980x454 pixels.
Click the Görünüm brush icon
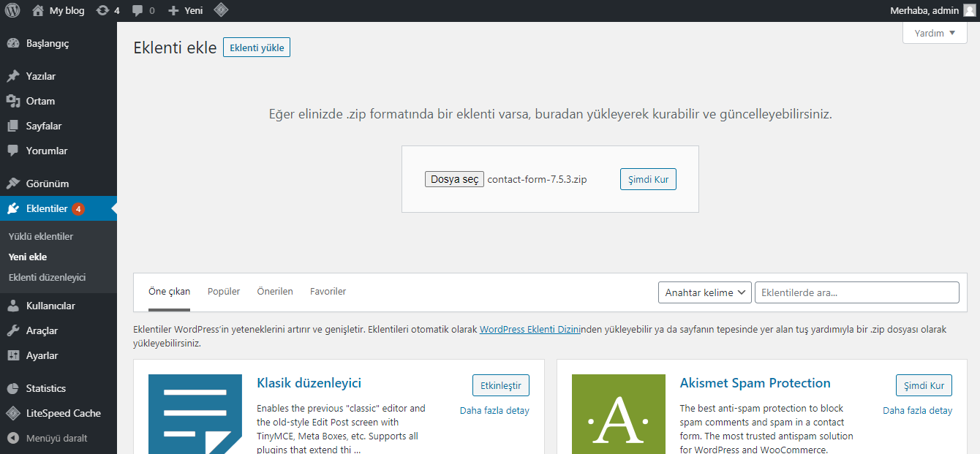(13, 184)
